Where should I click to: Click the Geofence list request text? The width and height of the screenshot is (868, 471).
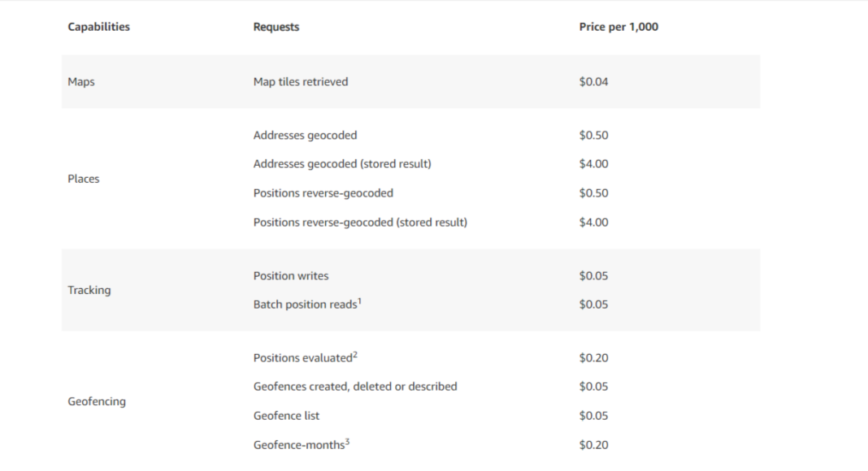(286, 416)
